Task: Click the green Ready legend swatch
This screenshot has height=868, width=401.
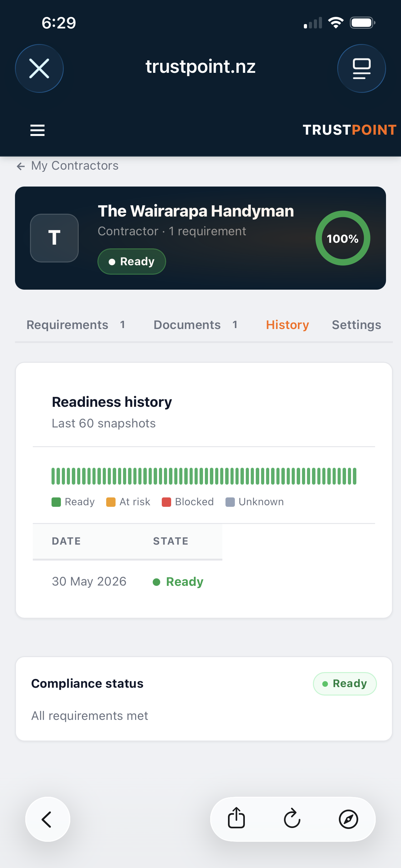Action: click(56, 502)
